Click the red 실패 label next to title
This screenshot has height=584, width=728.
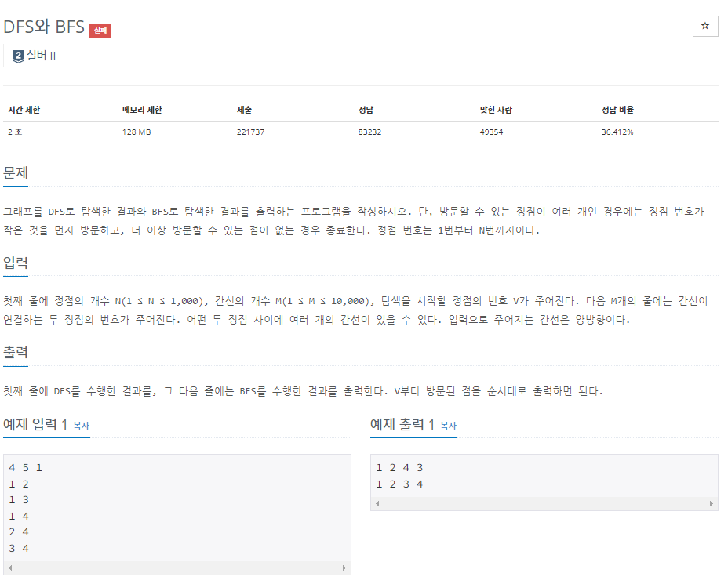(x=100, y=30)
